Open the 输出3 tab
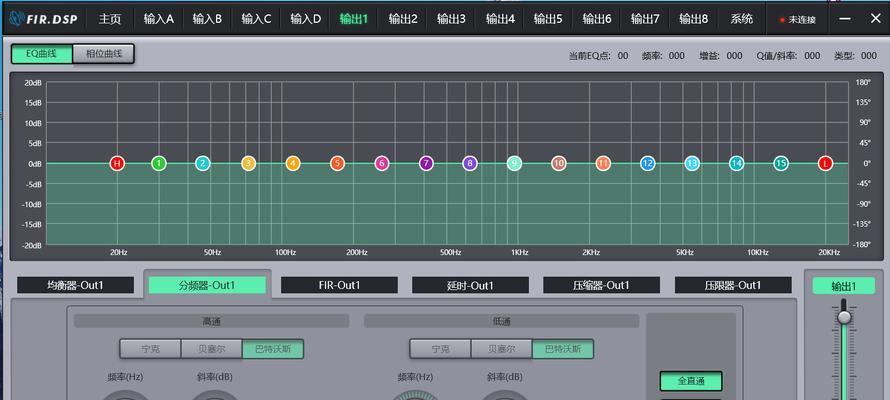Image resolution: width=890 pixels, height=400 pixels. pyautogui.click(x=451, y=19)
